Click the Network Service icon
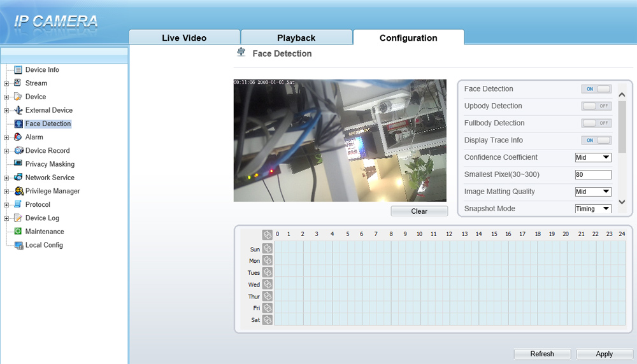The image size is (637, 364). [18, 178]
